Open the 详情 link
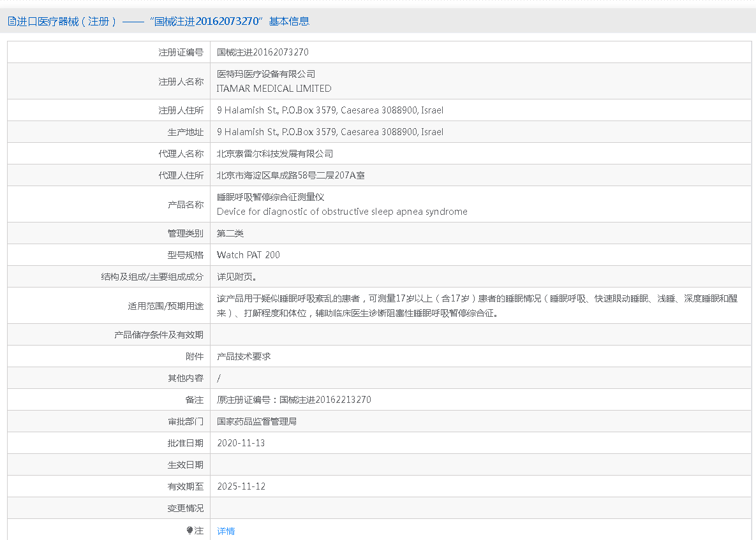Screen dimensions: 756x540 coord(226,530)
